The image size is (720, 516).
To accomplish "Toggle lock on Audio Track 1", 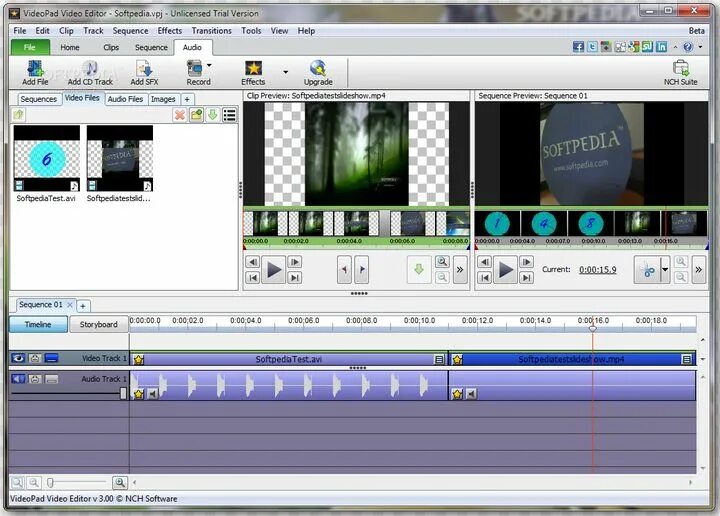I will click(35, 379).
